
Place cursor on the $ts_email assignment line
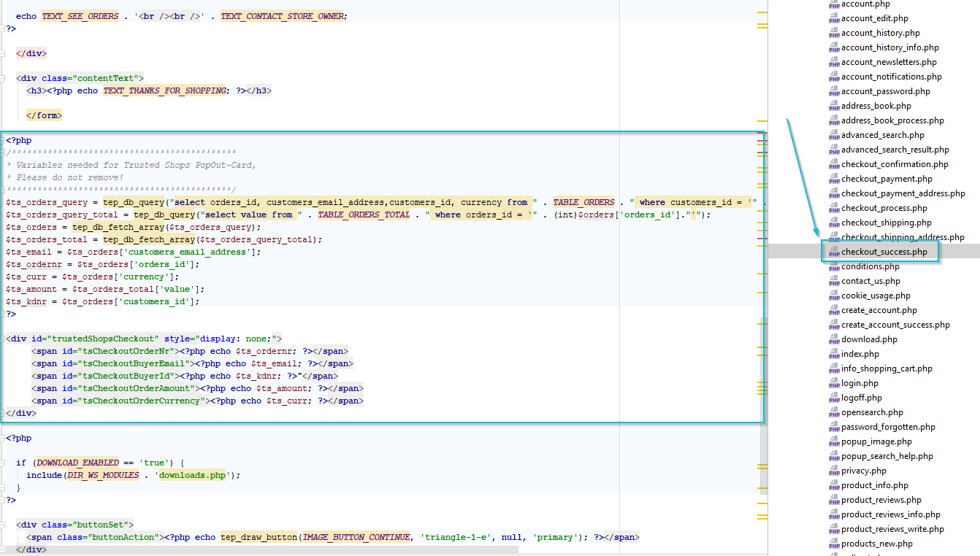134,252
